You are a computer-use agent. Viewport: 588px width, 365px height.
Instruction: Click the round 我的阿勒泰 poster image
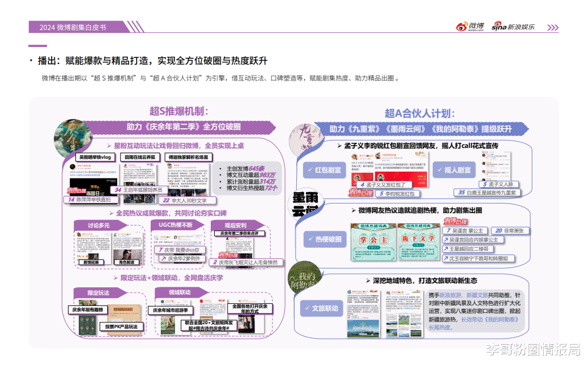[305, 278]
